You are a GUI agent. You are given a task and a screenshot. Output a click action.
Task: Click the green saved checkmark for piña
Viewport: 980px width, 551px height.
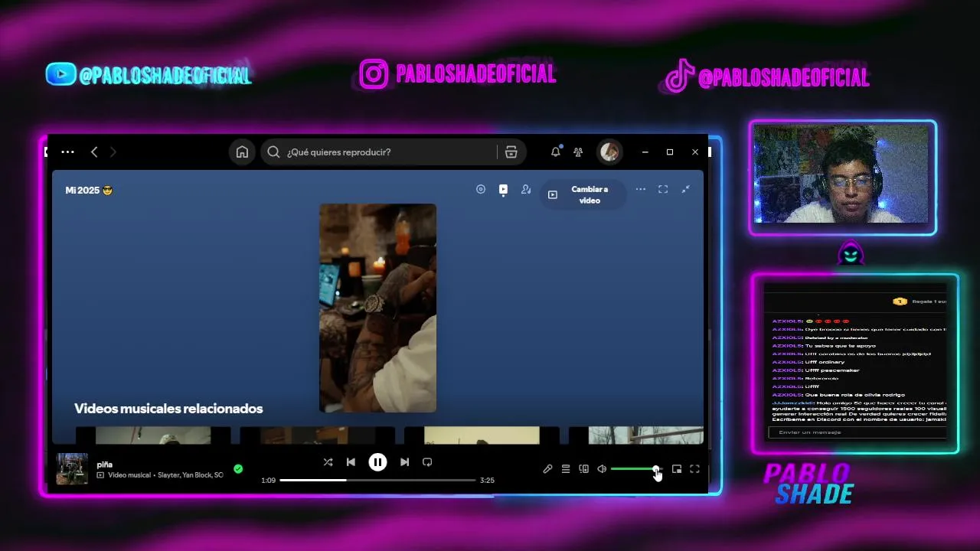pos(238,468)
